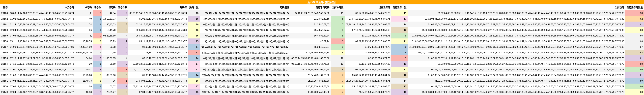Select period cell 26159
This screenshot has width=644, height=95.
pyautogui.click(x=4, y=36)
